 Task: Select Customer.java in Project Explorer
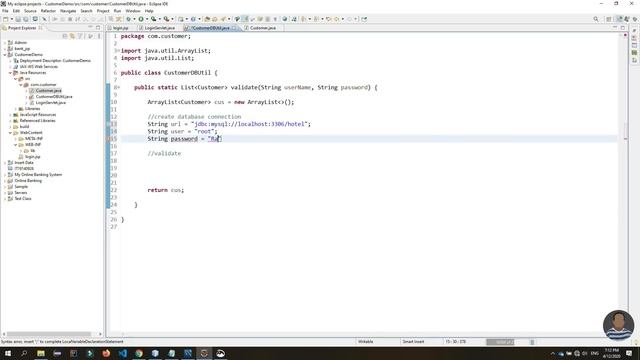pyautogui.click(x=49, y=91)
